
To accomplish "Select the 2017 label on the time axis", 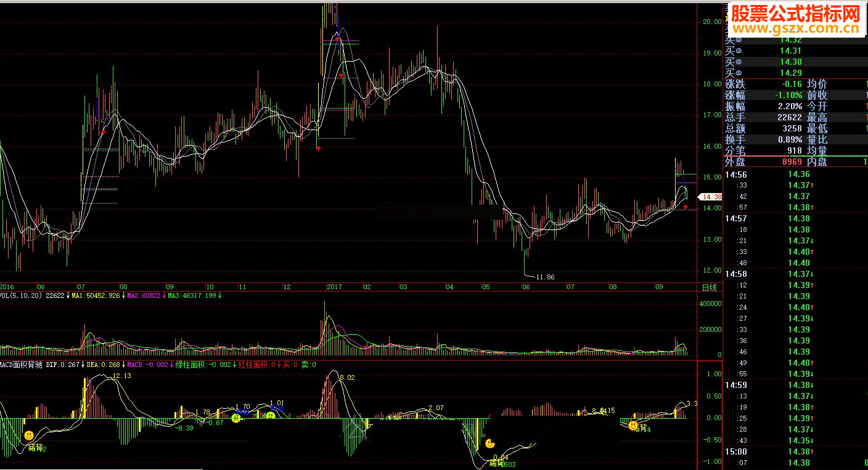I will 334,287.
